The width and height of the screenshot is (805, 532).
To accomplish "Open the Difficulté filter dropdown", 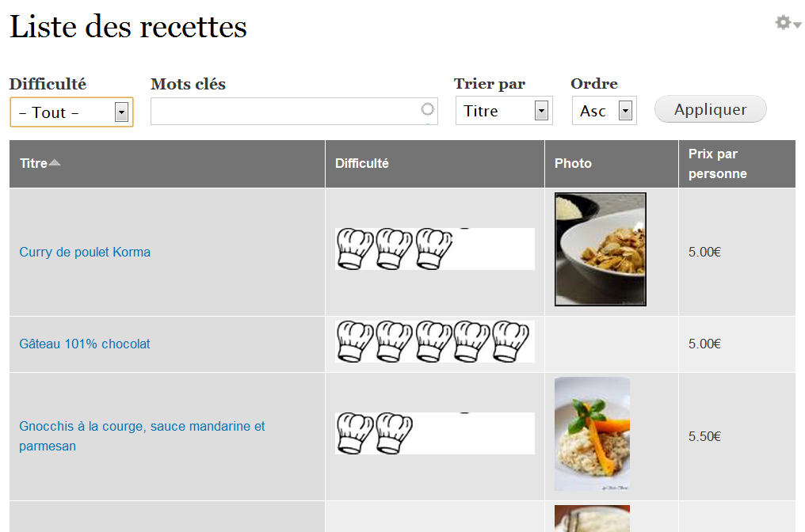I will [x=71, y=112].
